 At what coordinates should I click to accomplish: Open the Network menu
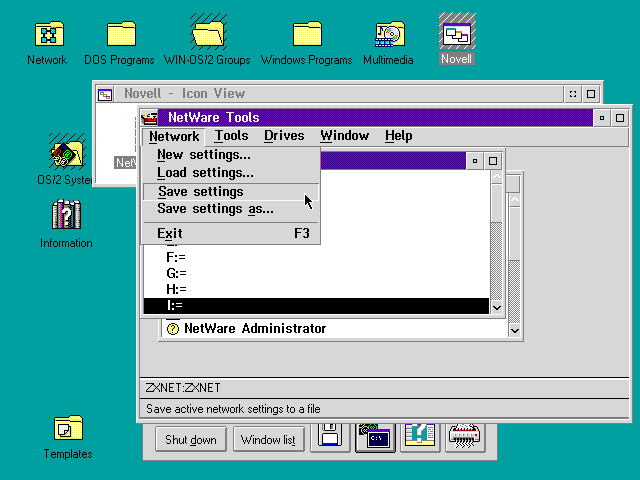pyautogui.click(x=174, y=136)
